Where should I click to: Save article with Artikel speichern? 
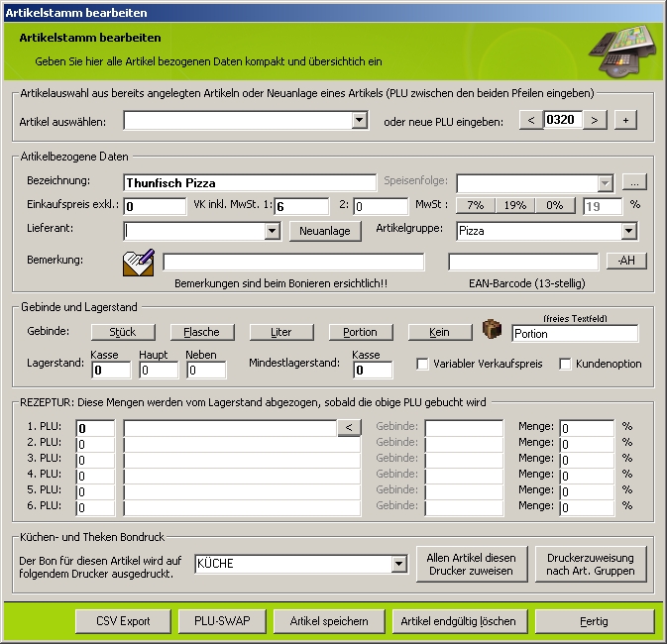329,621
